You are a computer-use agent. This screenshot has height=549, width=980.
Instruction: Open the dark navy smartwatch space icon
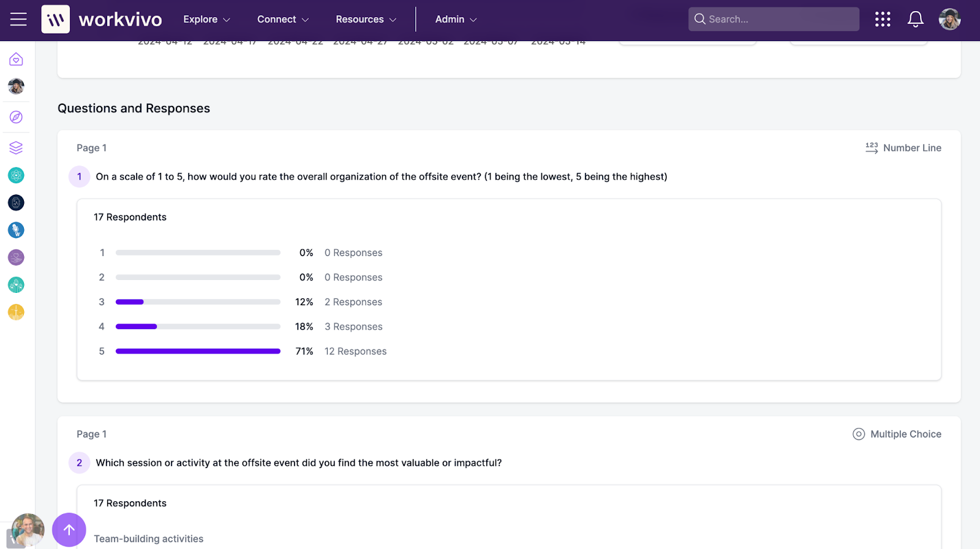tap(16, 203)
